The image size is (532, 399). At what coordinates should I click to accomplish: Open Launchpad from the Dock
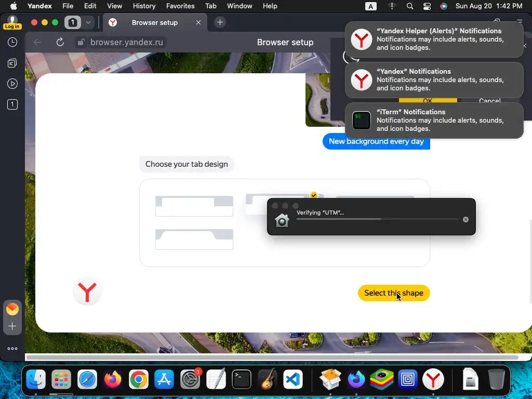coord(61,379)
